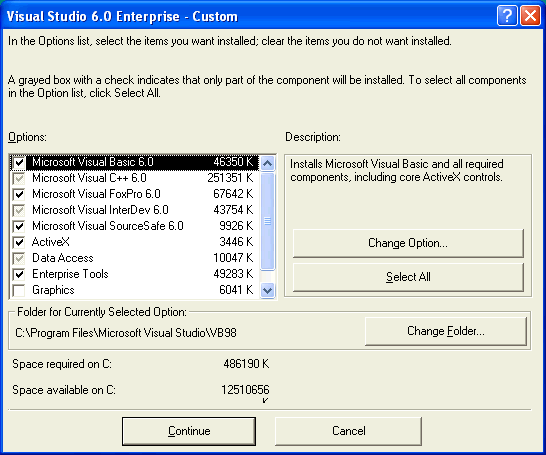Click the VB98 install folder path text
546x455 pixels.
126,333
